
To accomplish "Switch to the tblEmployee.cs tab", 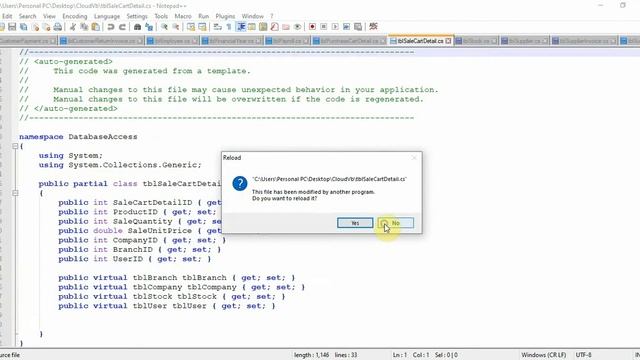I will (x=172, y=41).
